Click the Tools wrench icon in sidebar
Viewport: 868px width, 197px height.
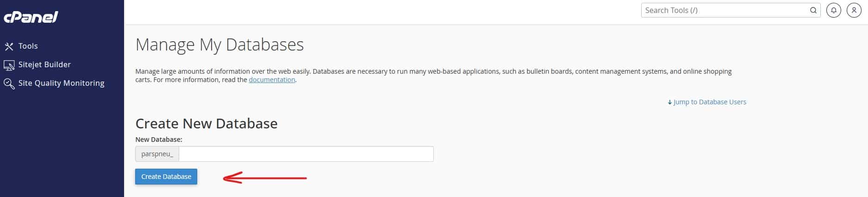point(9,46)
